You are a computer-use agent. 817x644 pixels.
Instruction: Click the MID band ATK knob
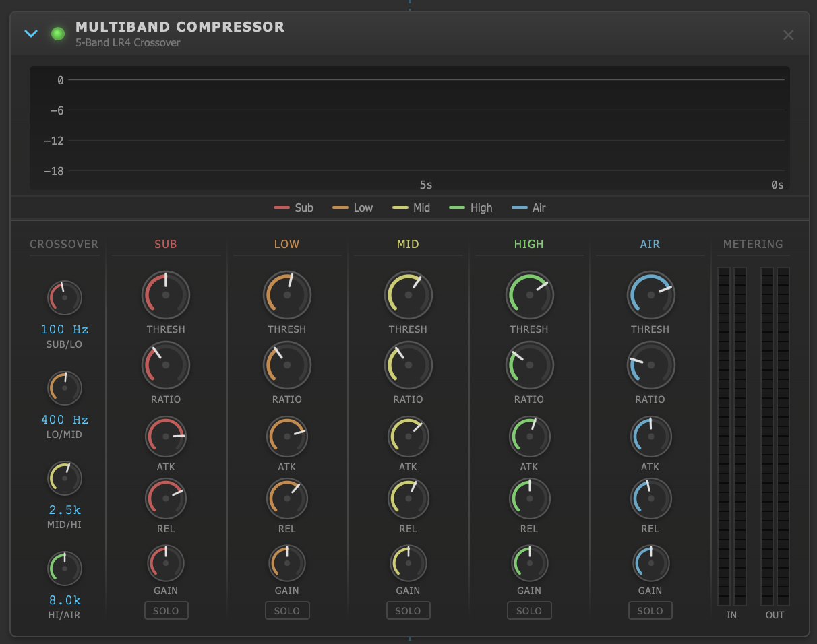coord(408,437)
